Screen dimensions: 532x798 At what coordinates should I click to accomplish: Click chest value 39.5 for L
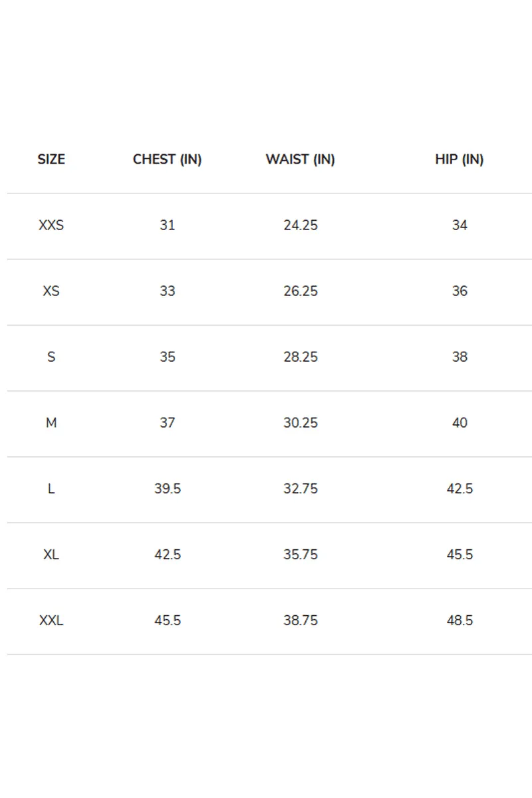(x=168, y=489)
